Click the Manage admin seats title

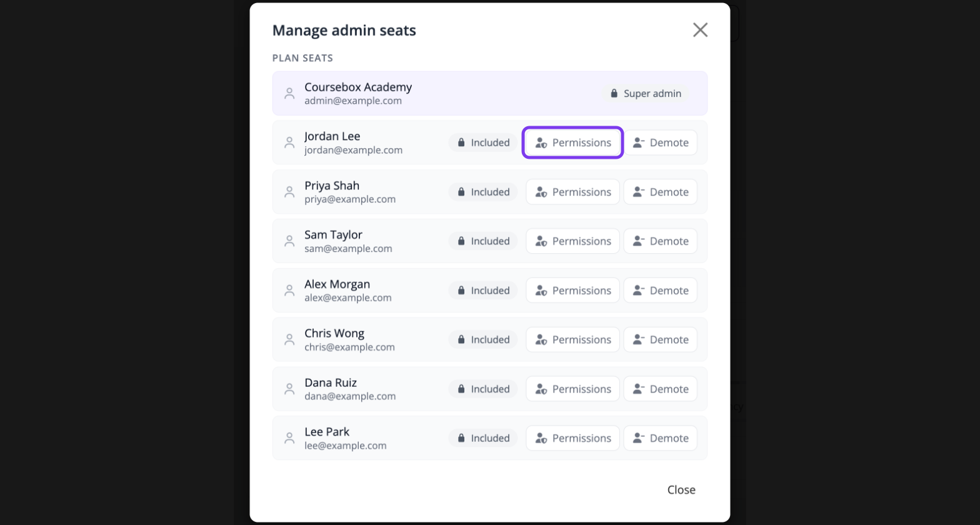344,30
